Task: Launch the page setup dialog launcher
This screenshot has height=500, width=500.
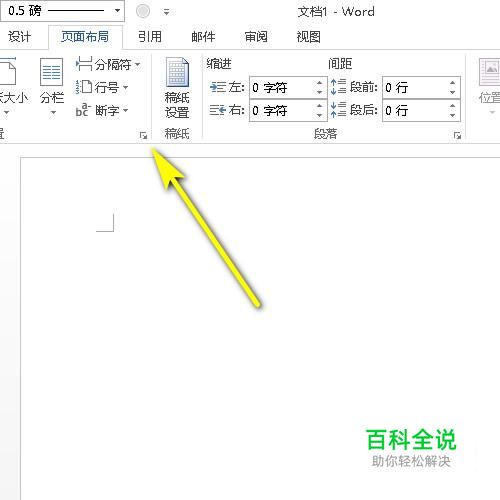Action: pos(143,135)
